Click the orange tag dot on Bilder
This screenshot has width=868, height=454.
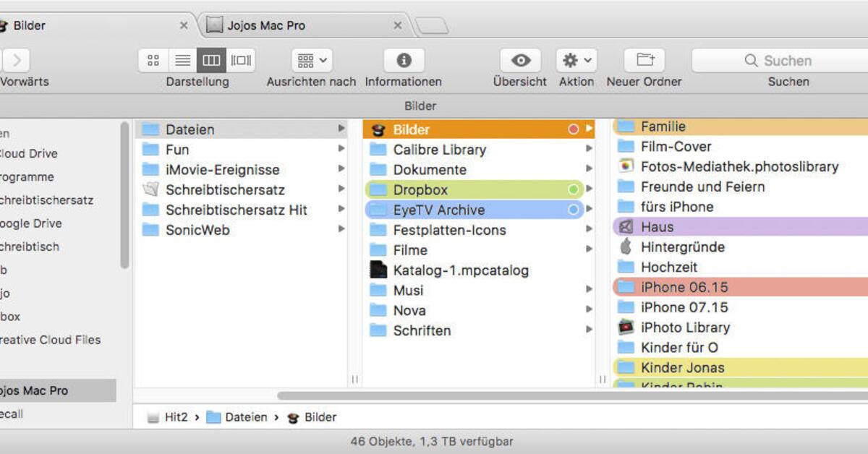point(574,129)
